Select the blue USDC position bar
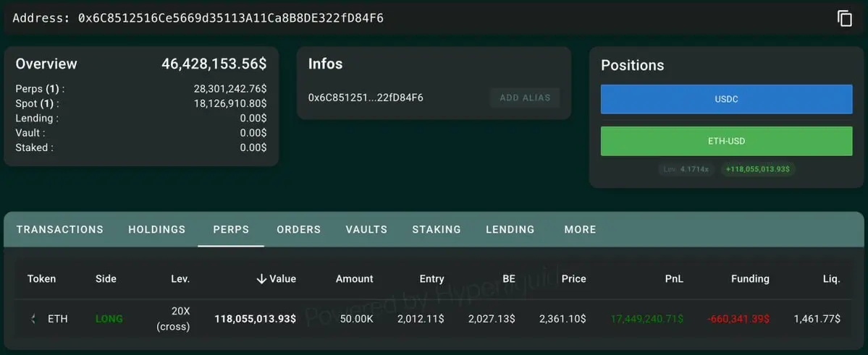 [726, 99]
